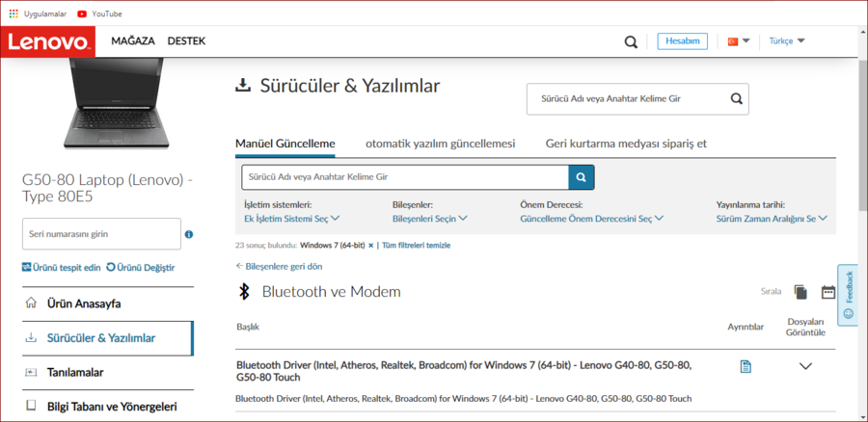Click the sort by copy/pages icon

pos(800,292)
